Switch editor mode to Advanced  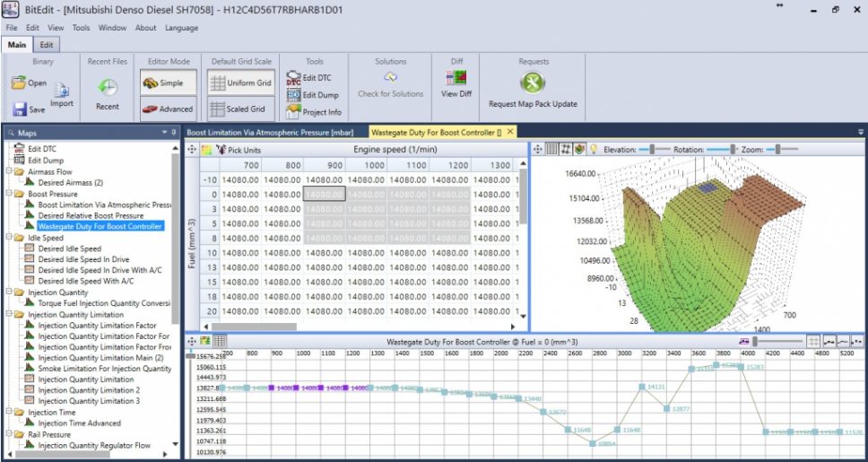coord(168,109)
